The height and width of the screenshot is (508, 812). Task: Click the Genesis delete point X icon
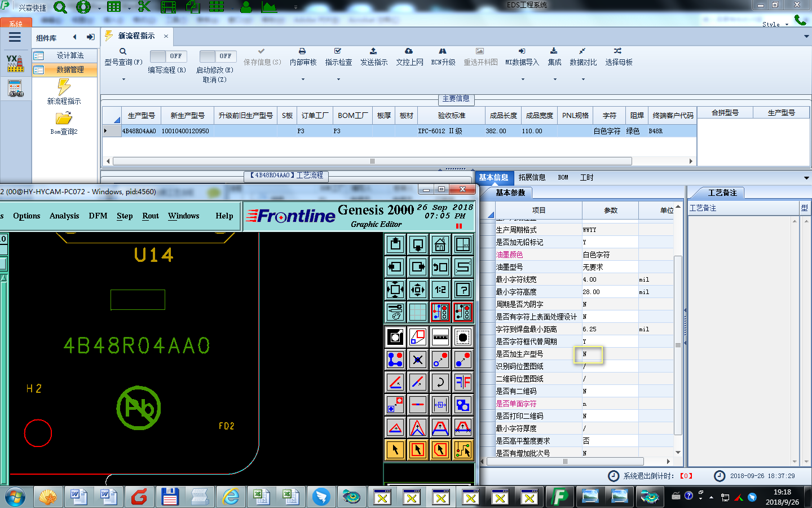418,360
